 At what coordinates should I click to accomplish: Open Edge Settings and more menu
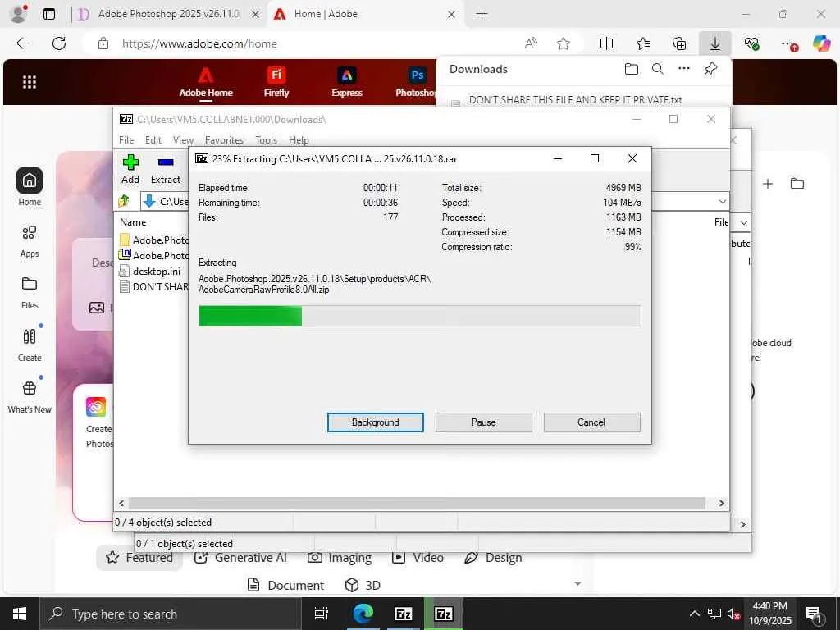pyautogui.click(x=788, y=43)
